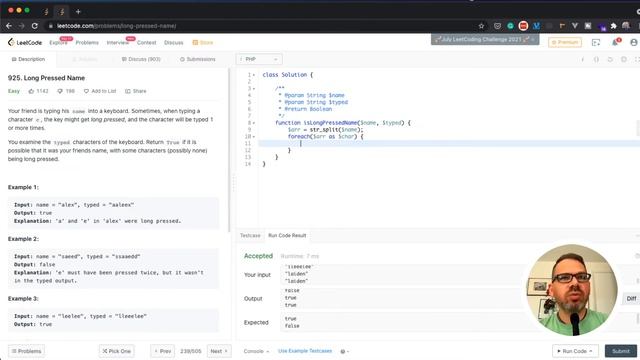Viewport: 640px width, 360px height.
Task: Click the Diff button beside the output
Action: pos(631,298)
